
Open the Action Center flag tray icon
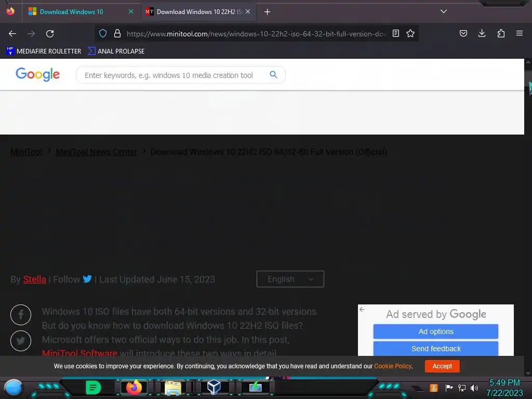click(448, 388)
